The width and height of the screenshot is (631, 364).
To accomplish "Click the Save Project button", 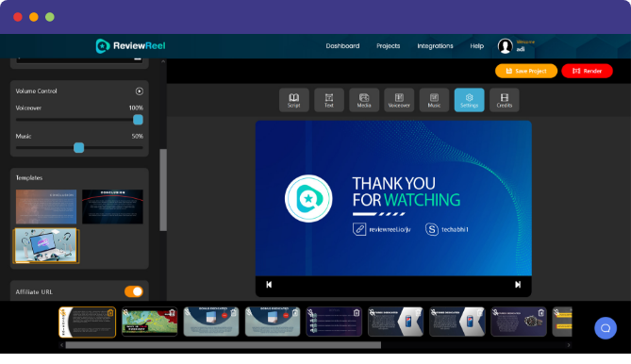I will tap(526, 71).
